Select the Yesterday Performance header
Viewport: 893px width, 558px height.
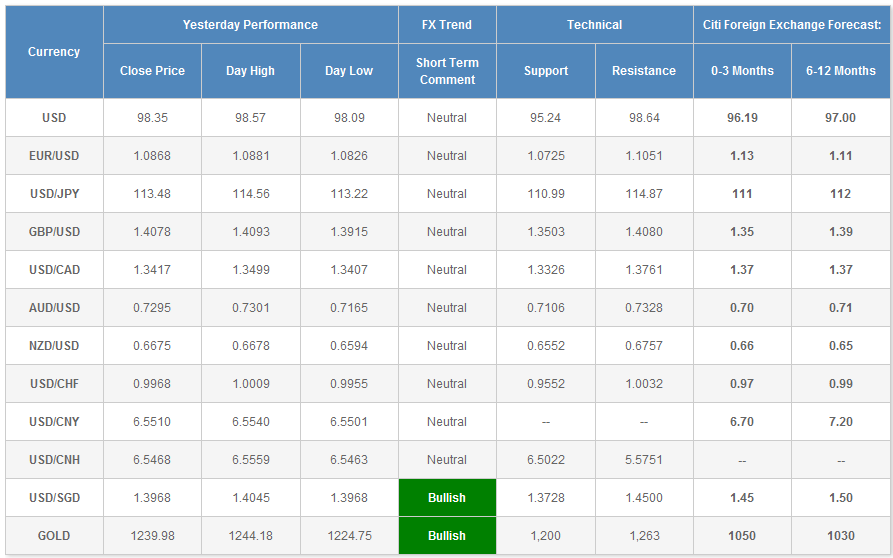pyautogui.click(x=250, y=25)
